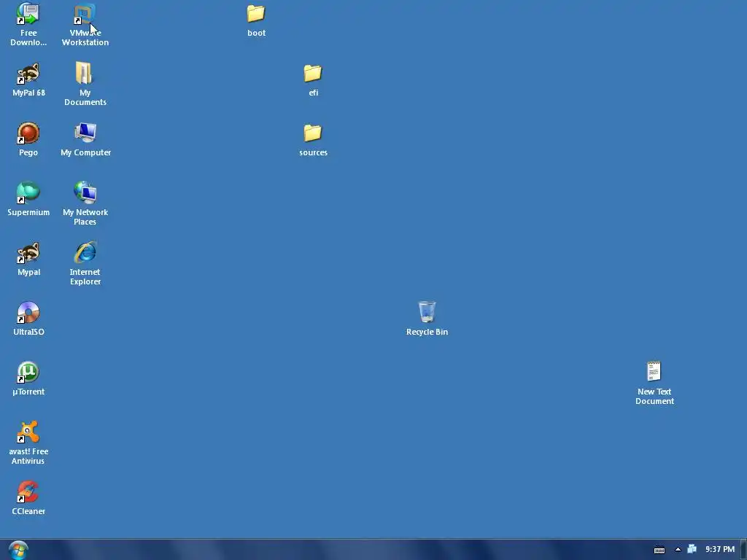This screenshot has width=747, height=560.
Task: Select the VMware Workstation shortcut icon
Action: [x=85, y=15]
